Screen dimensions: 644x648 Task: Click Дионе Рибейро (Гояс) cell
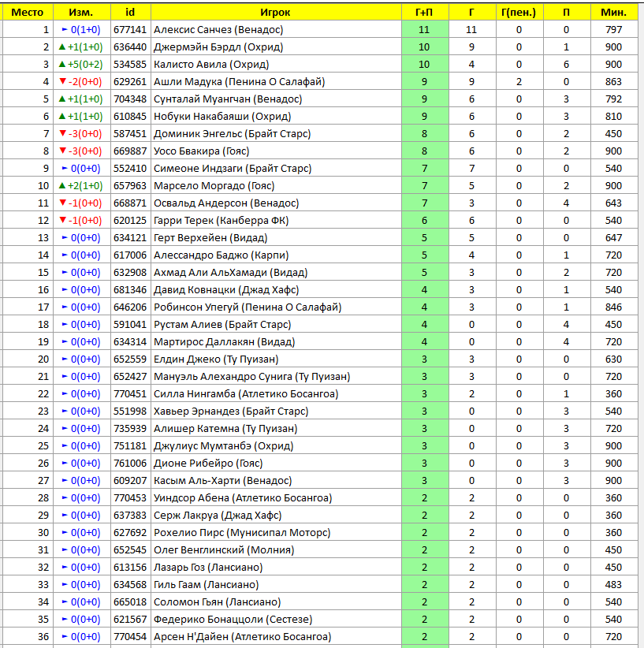click(x=276, y=464)
